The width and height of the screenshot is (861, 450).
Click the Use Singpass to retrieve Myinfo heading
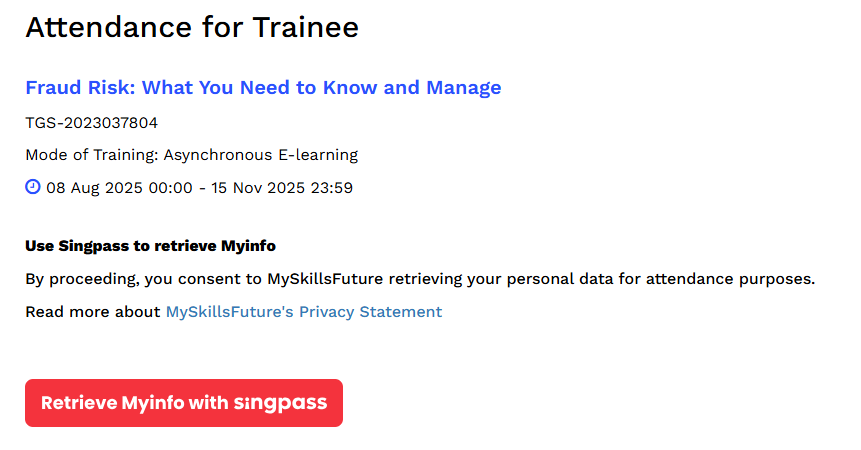click(x=150, y=245)
